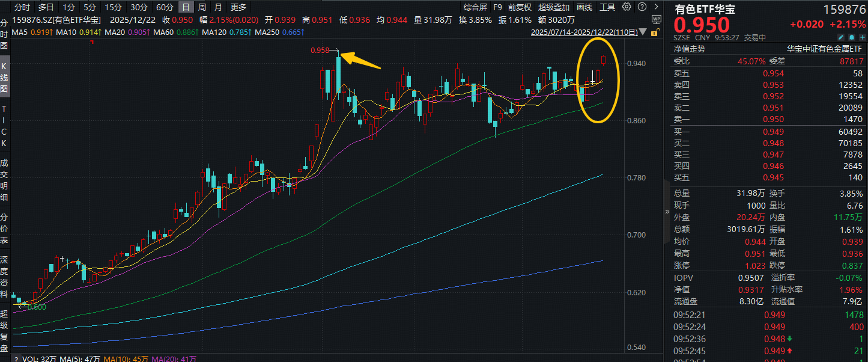Expand side panel with double chevron
Image resolution: width=868 pixels, height=362 pixels.
click(666, 212)
